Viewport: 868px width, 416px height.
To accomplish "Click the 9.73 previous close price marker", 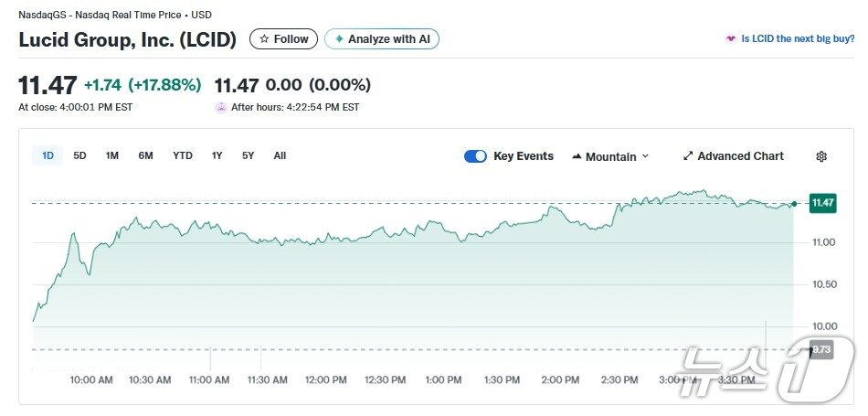I will tap(820, 349).
